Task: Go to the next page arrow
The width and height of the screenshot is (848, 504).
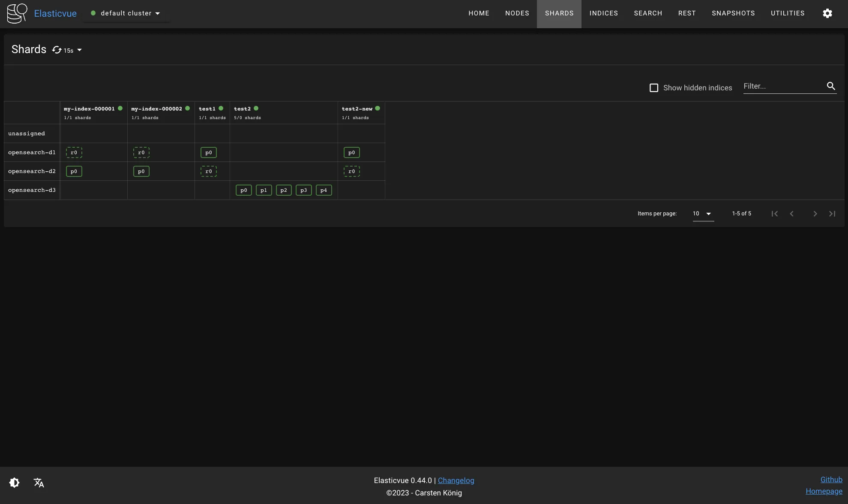Action: [x=815, y=214]
